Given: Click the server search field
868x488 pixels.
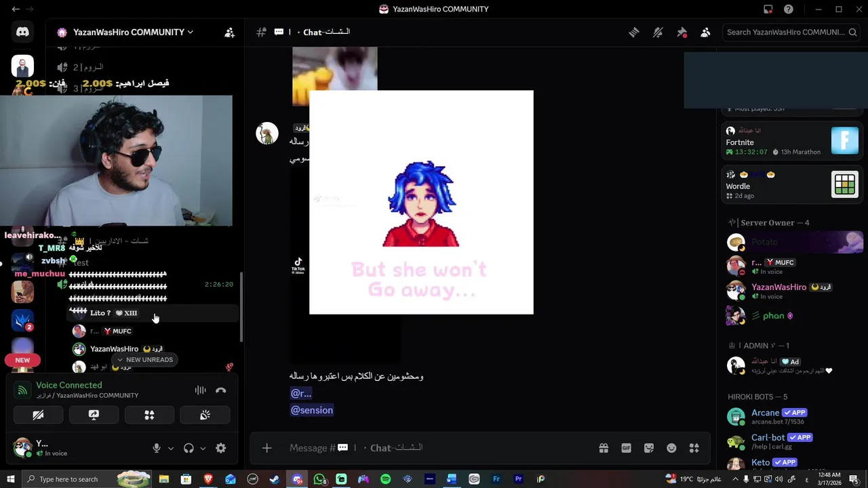Looking at the screenshot, I should pos(791,32).
